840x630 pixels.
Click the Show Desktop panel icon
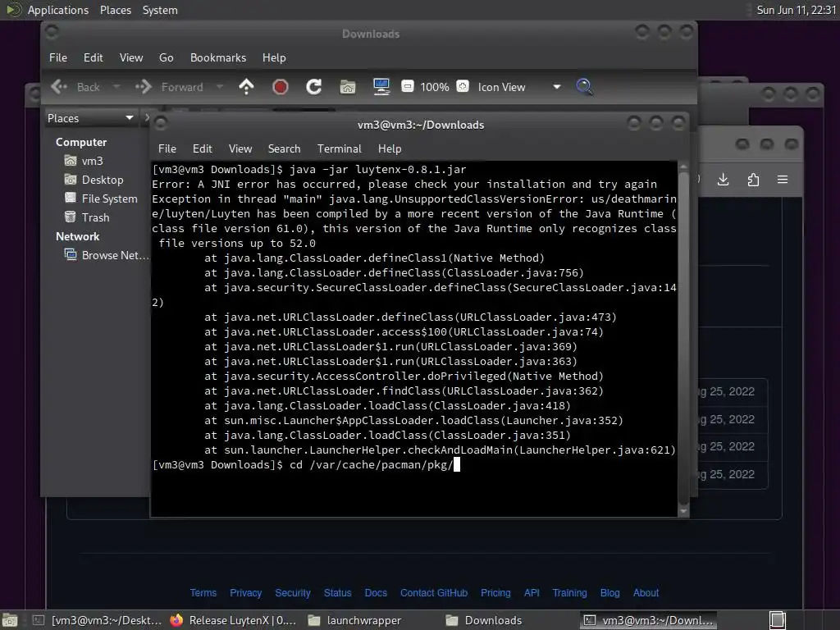[10, 620]
